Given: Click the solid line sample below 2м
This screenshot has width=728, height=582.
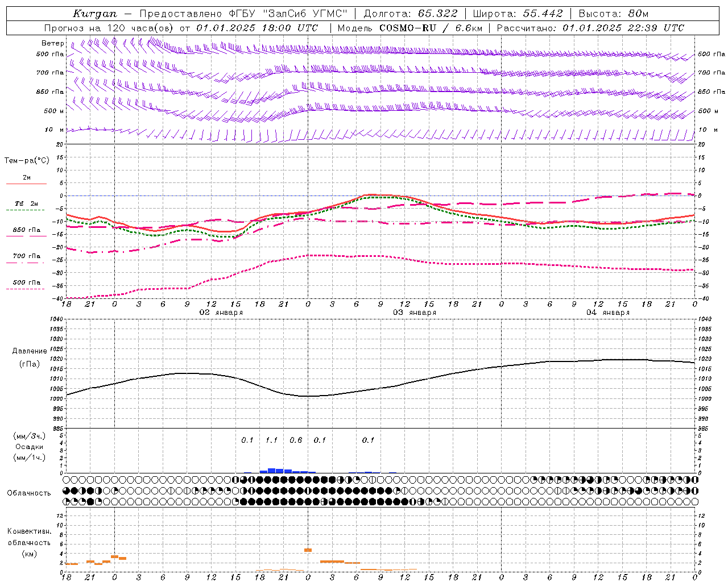Looking at the screenshot, I should 26,184.
